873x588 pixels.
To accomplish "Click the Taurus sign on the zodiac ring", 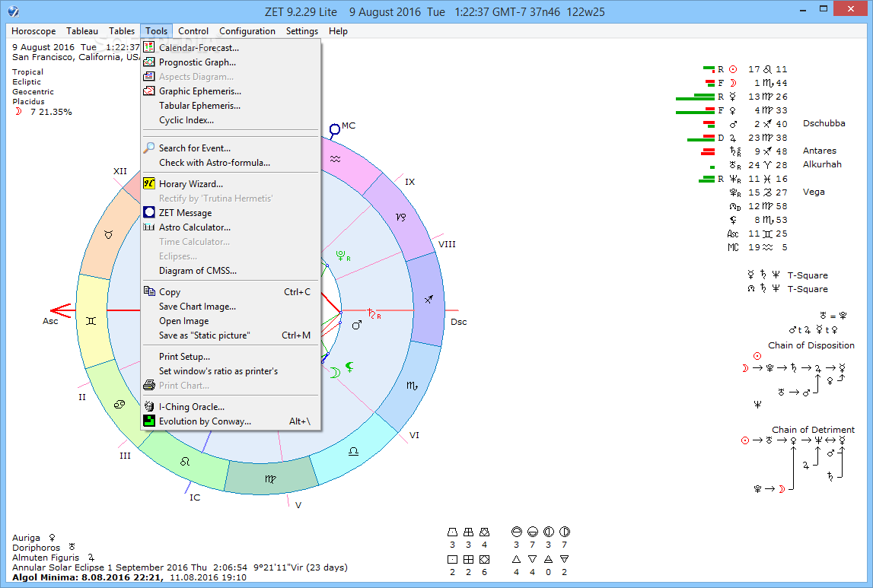I will click(x=109, y=235).
